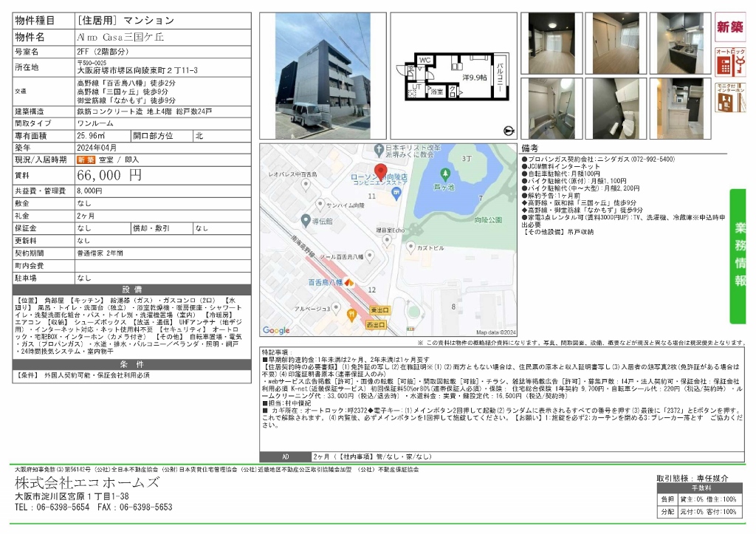This screenshot has width=756, height=534.
Task: Click the Map data ©2024 attribution
Action: 495,332
